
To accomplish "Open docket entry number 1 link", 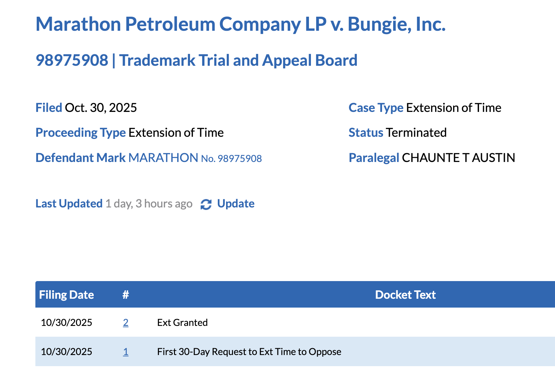I will click(125, 352).
